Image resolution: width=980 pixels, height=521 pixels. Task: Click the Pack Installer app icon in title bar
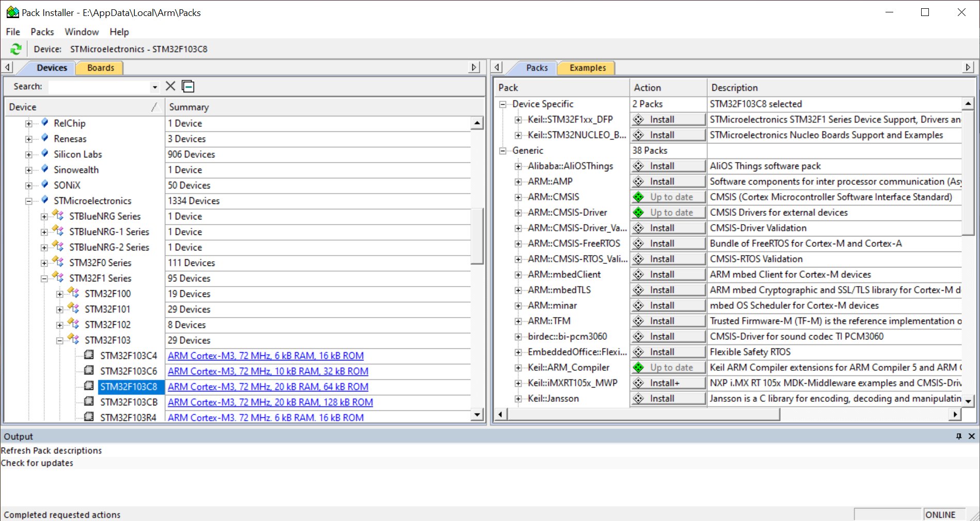(x=12, y=12)
